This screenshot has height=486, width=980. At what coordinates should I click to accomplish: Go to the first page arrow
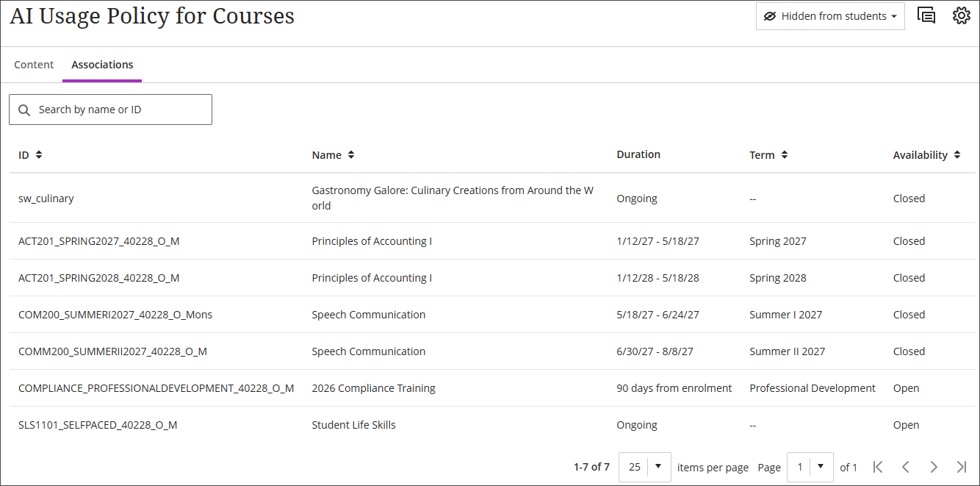point(878,466)
